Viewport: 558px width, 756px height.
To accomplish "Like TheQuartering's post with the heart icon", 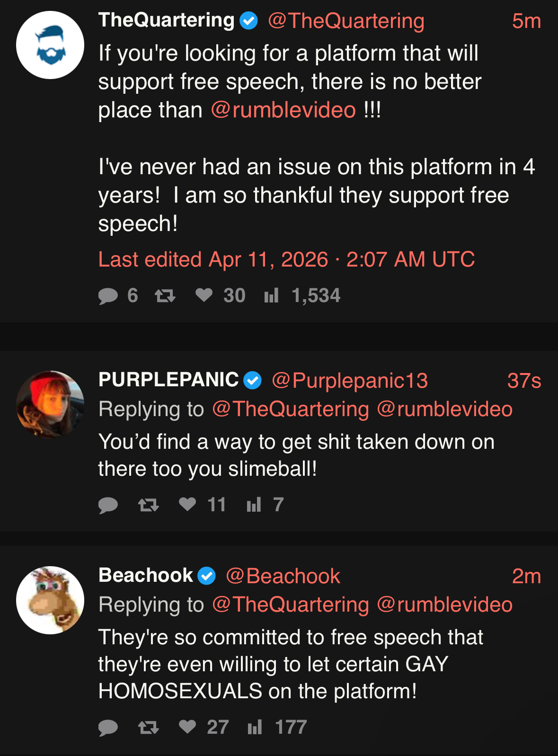I will pyautogui.click(x=204, y=295).
